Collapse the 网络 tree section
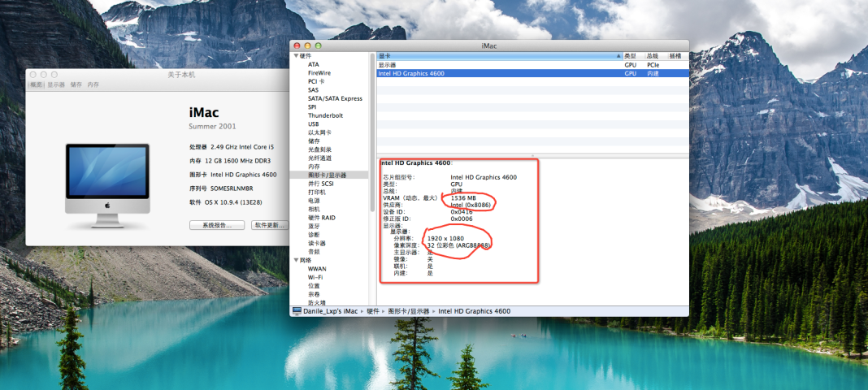The height and width of the screenshot is (390, 868). [x=295, y=260]
